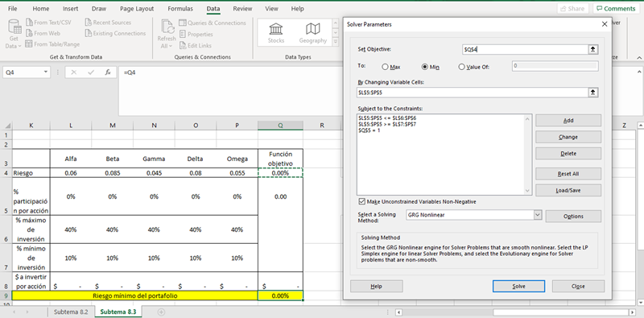The image size is (644, 318).
Task: Select constraint $Q$5 = 1
Action: point(369,130)
